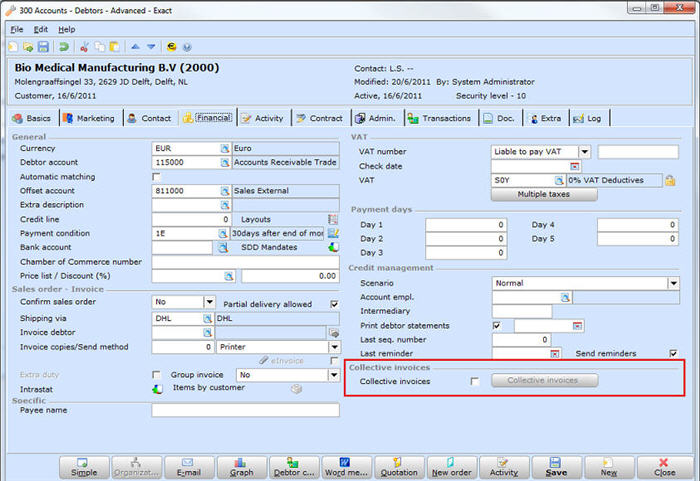
Task: Switch to the Contract tab
Action: click(320, 118)
